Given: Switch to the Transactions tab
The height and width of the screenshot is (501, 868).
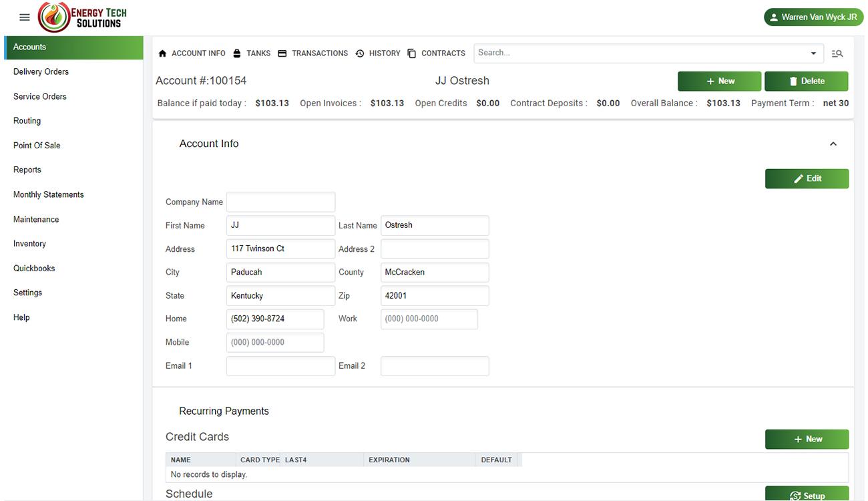Looking at the screenshot, I should click(x=313, y=53).
